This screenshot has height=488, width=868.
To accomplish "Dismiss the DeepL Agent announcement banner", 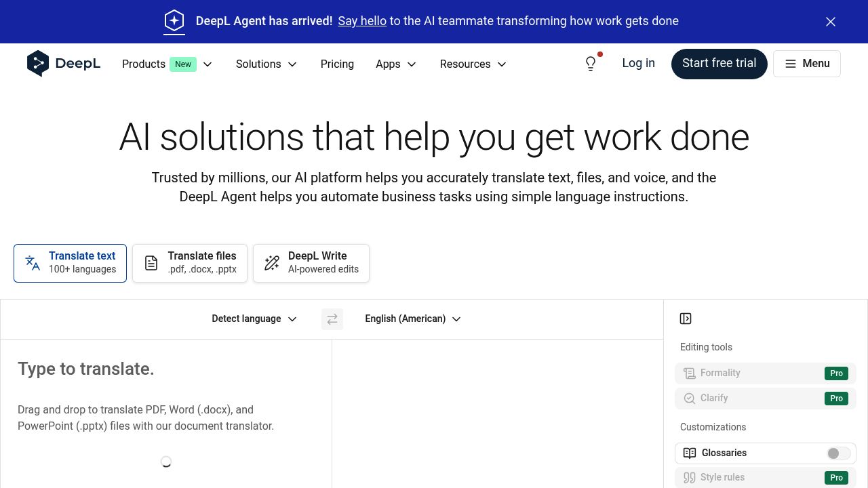I will (x=831, y=22).
